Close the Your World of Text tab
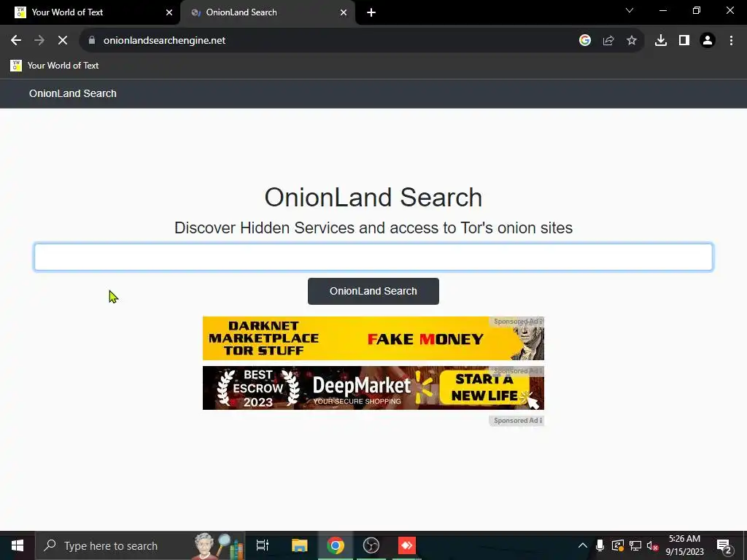 coord(169,12)
